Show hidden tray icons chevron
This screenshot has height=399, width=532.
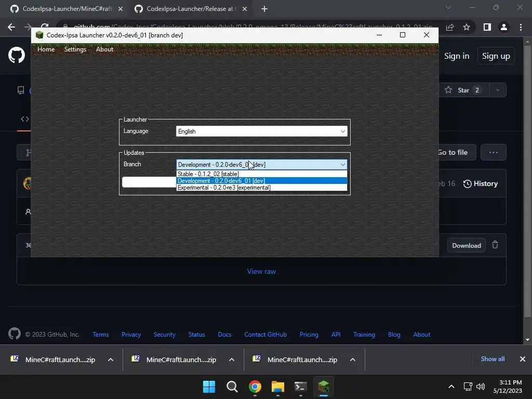tap(451, 387)
